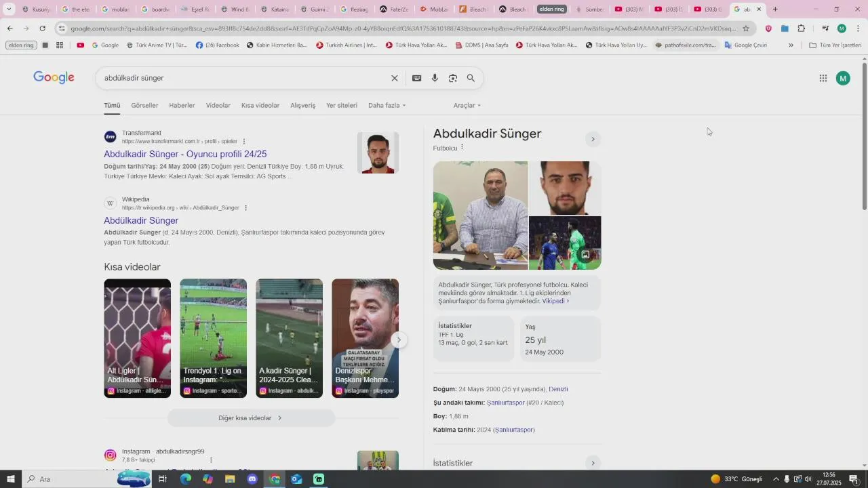Switch to the Kısa videolar tab
This screenshot has width=868, height=488.
(x=260, y=105)
